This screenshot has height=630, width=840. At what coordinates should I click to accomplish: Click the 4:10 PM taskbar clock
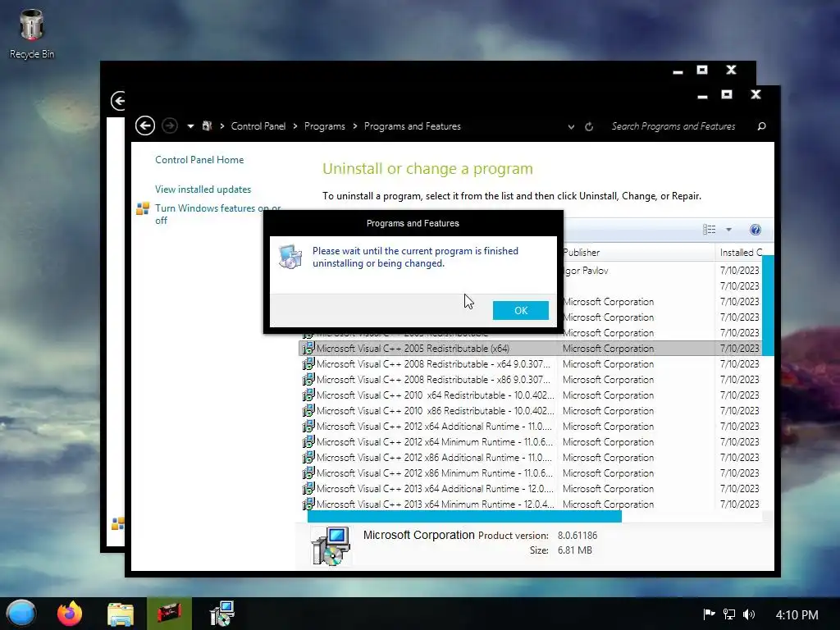pos(797,615)
